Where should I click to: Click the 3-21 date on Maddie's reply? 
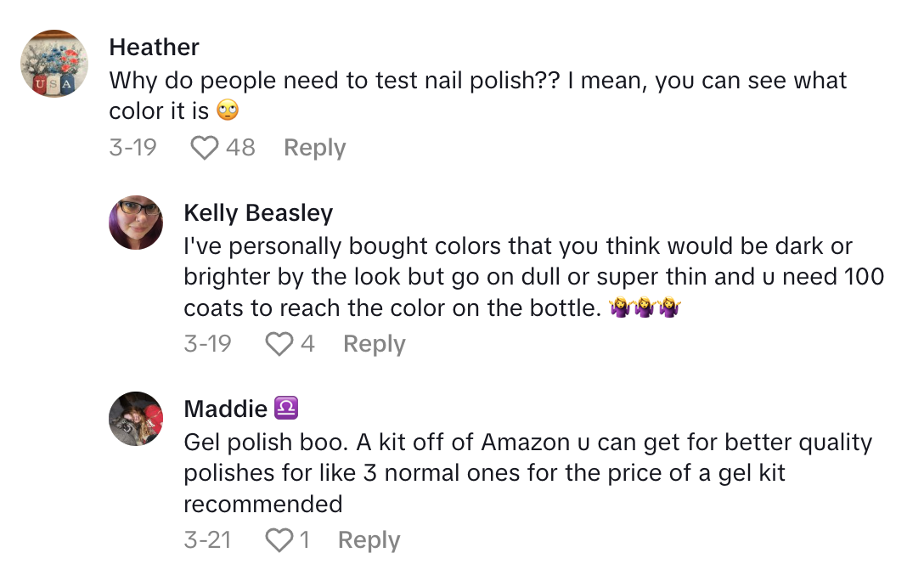[x=207, y=540]
